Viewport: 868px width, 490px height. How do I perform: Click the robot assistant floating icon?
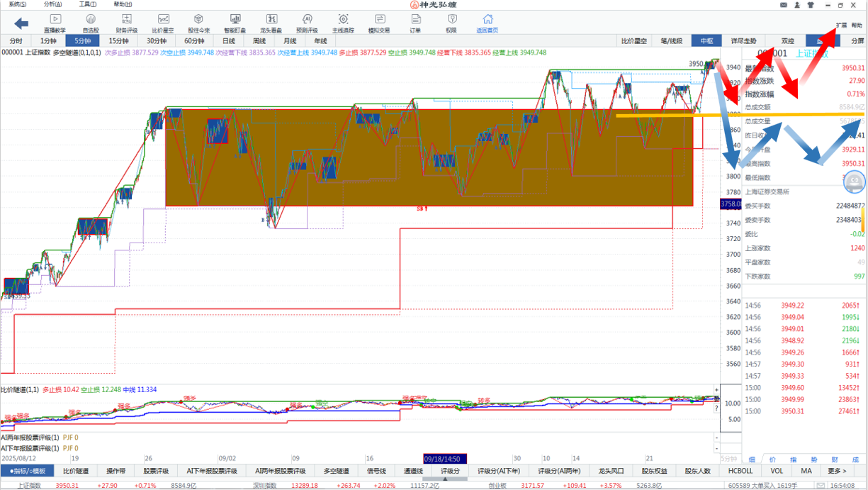pyautogui.click(x=854, y=182)
